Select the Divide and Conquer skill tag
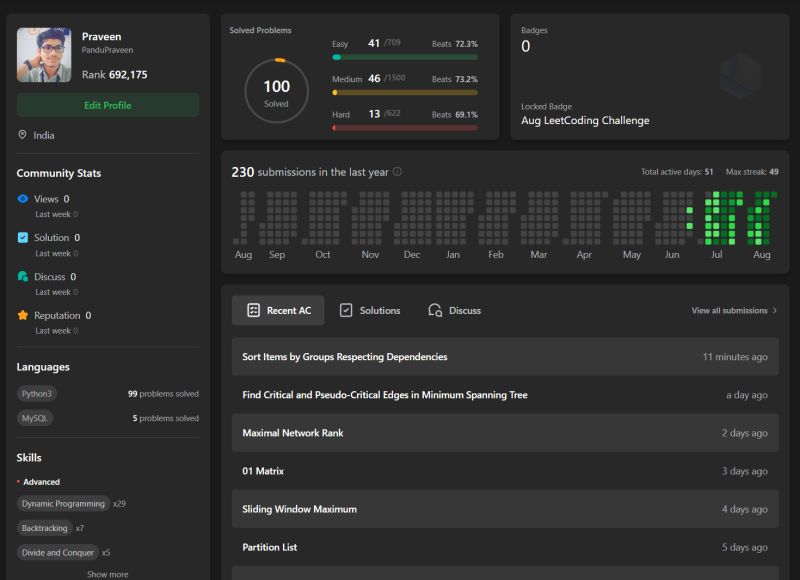This screenshot has height=580, width=800. (x=58, y=552)
